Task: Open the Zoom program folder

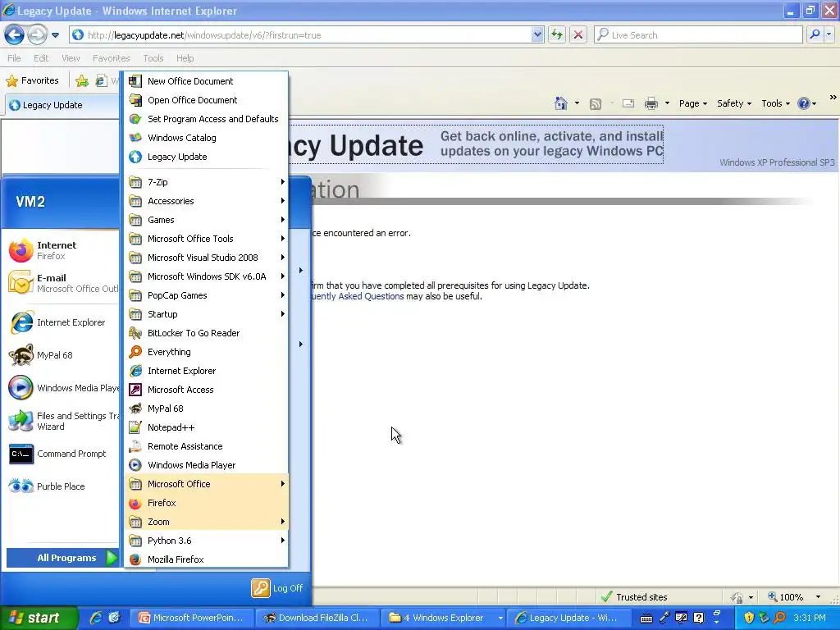Action: [206, 522]
